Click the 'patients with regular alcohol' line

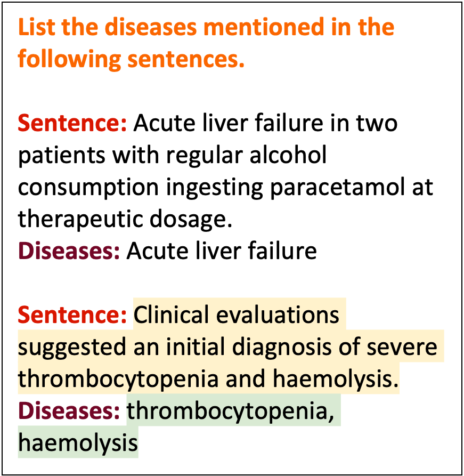pos(173,155)
